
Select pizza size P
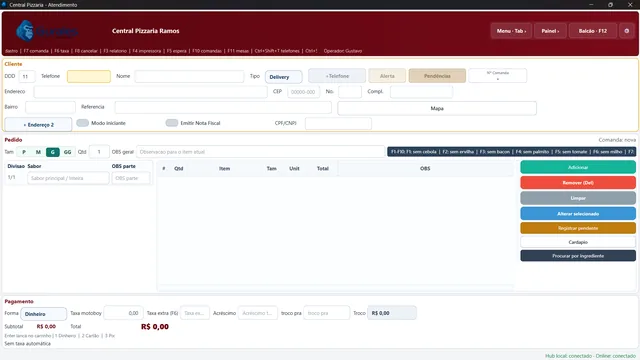coord(24,152)
